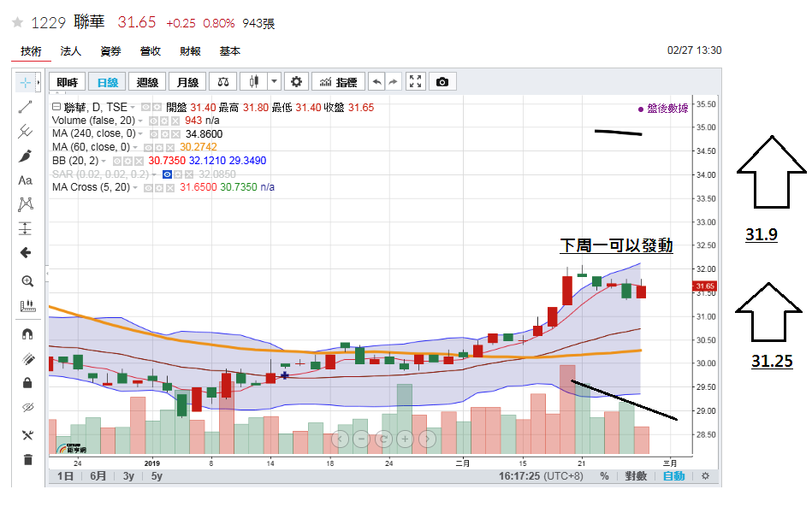Set time range to 5y

coord(157,475)
